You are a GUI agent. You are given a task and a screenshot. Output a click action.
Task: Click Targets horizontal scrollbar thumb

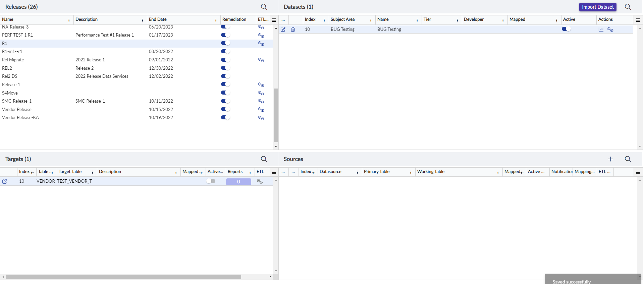click(x=123, y=277)
